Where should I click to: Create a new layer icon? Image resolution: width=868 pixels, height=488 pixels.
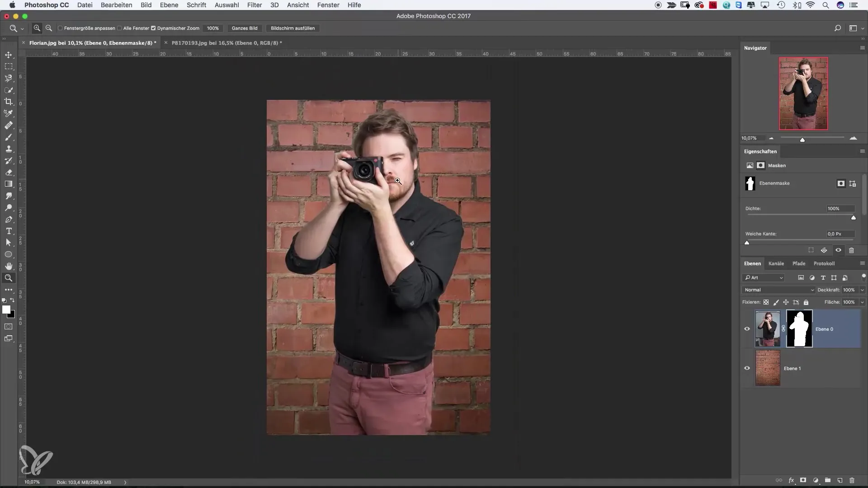pyautogui.click(x=840, y=480)
